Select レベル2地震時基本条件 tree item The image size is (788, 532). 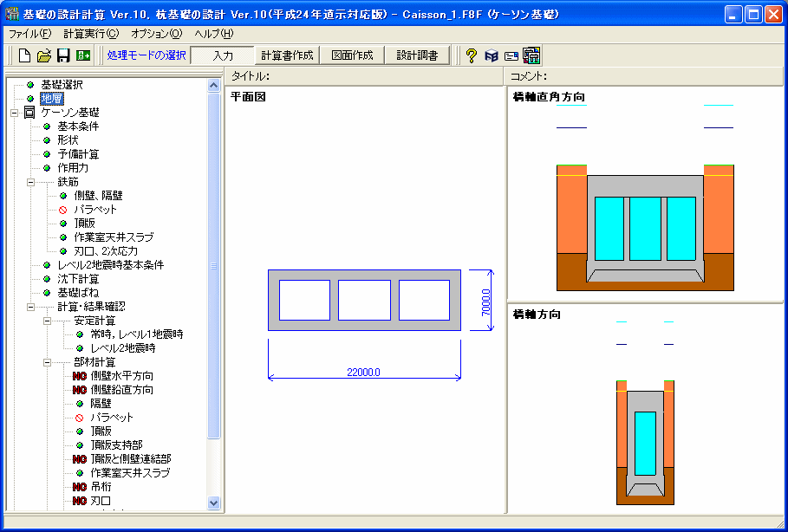[x=111, y=265]
